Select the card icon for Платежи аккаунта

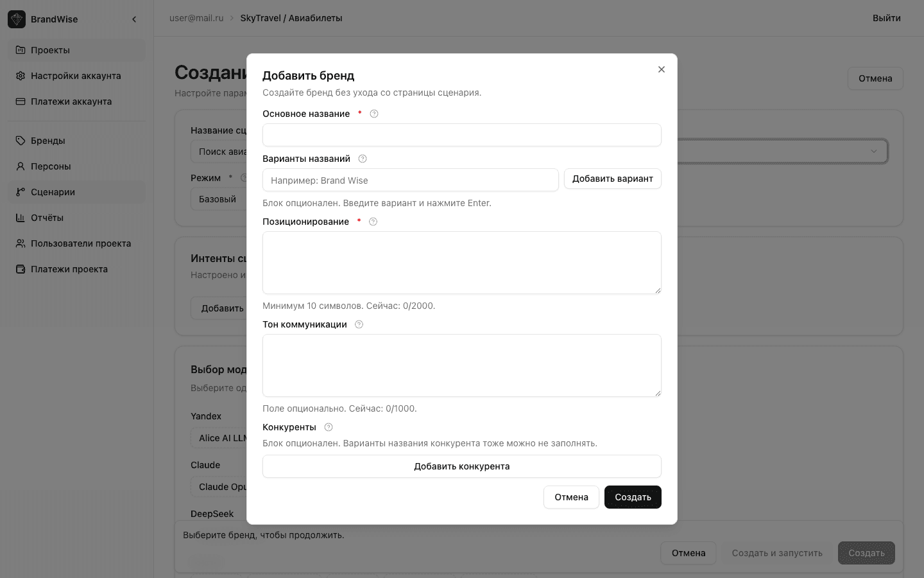coord(20,101)
